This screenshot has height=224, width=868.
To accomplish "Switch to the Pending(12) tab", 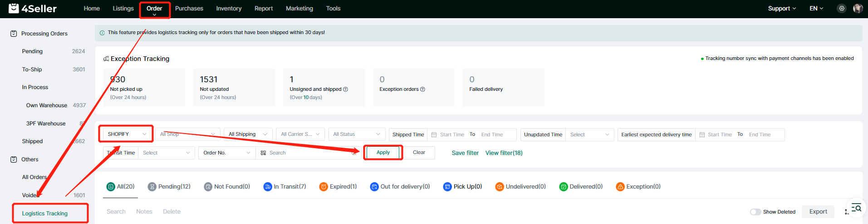I will coord(169,187).
